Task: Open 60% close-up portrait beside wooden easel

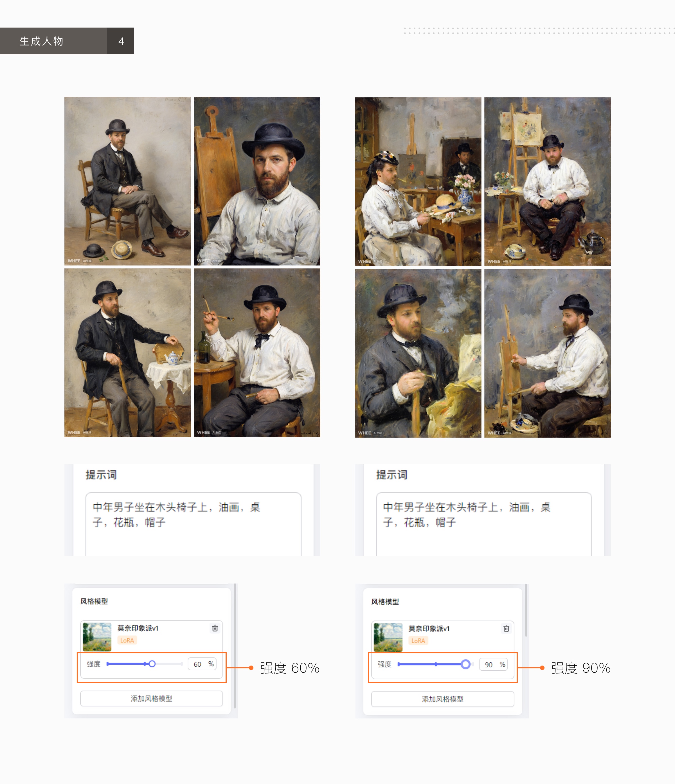Action: (x=257, y=181)
